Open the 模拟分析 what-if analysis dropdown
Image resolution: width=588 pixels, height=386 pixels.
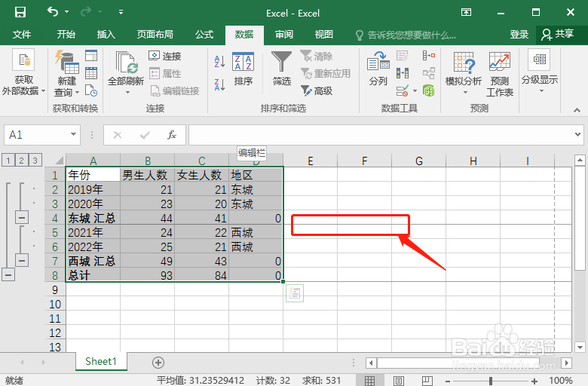[464, 73]
